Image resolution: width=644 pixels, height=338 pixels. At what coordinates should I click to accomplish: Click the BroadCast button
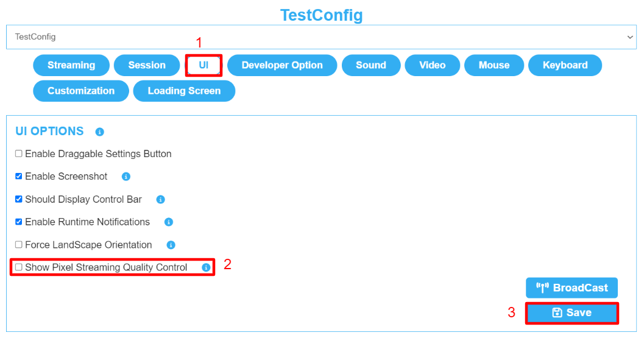pos(571,288)
